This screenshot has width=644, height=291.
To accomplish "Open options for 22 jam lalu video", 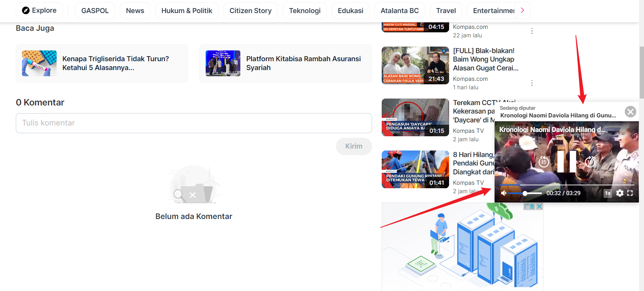I will point(532,31).
